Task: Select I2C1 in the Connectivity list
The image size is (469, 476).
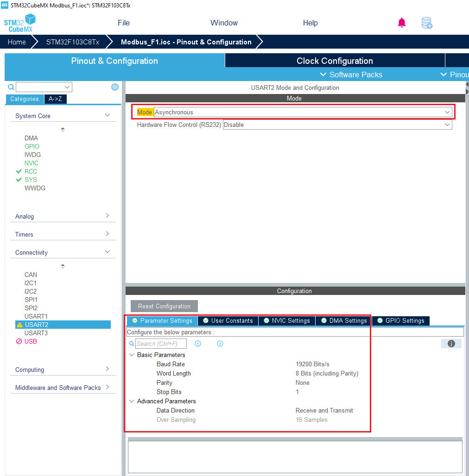Action: [x=31, y=283]
